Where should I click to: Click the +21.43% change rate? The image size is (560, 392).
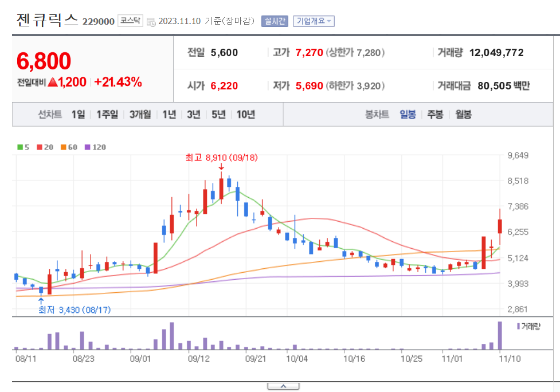click(x=118, y=82)
